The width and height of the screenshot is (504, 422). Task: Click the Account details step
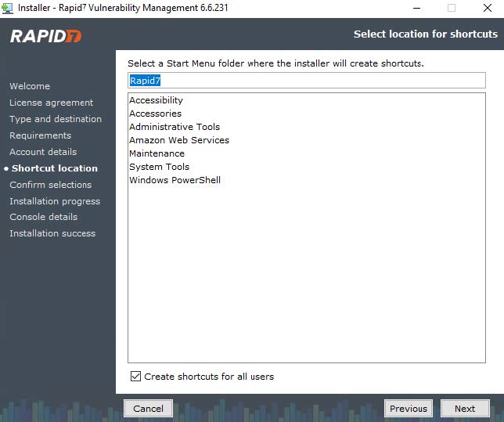click(x=43, y=152)
